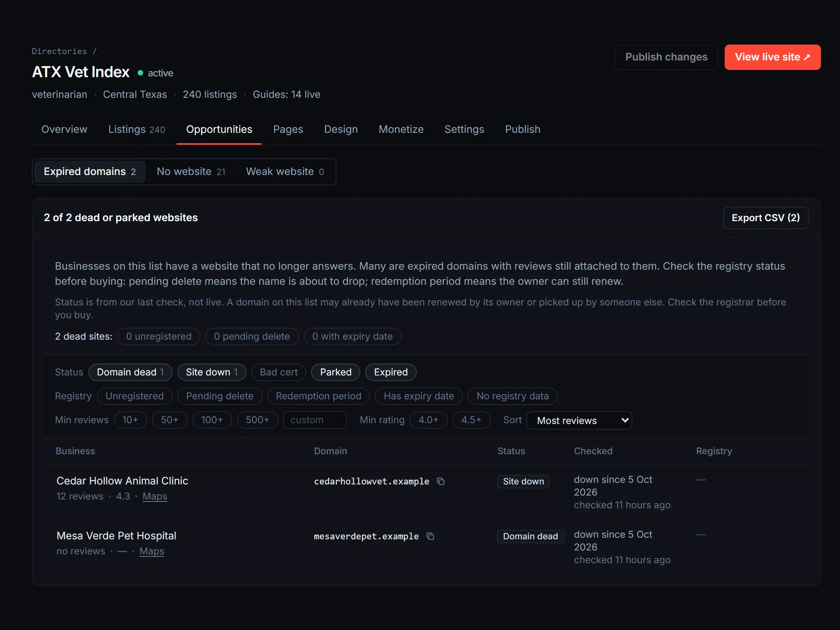Toggle the Parked status filter
The image size is (840, 630).
click(336, 372)
